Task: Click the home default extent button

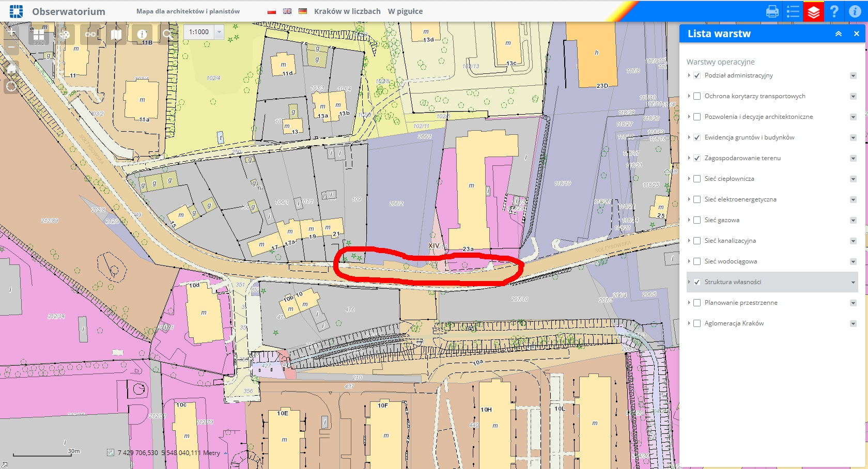Action: click(x=11, y=68)
